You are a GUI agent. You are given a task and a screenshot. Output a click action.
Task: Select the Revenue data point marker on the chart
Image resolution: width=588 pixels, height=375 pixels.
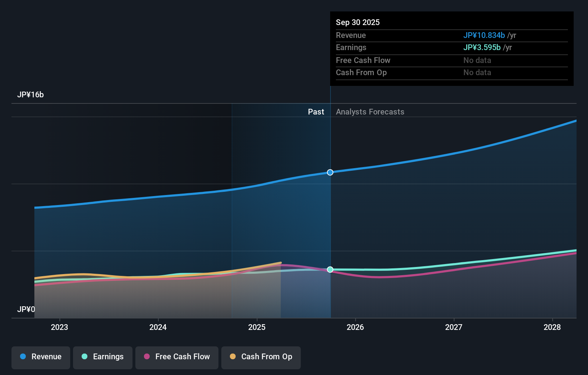pyautogui.click(x=330, y=172)
